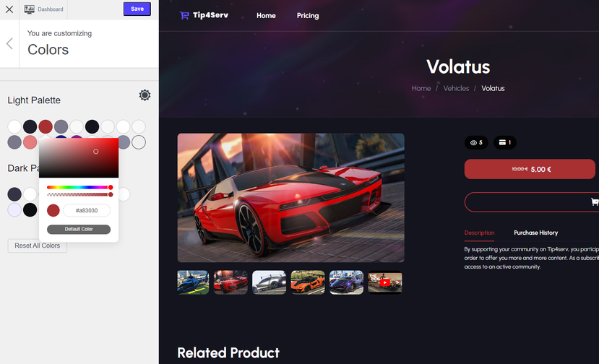Click the Default Color button

[79, 229]
